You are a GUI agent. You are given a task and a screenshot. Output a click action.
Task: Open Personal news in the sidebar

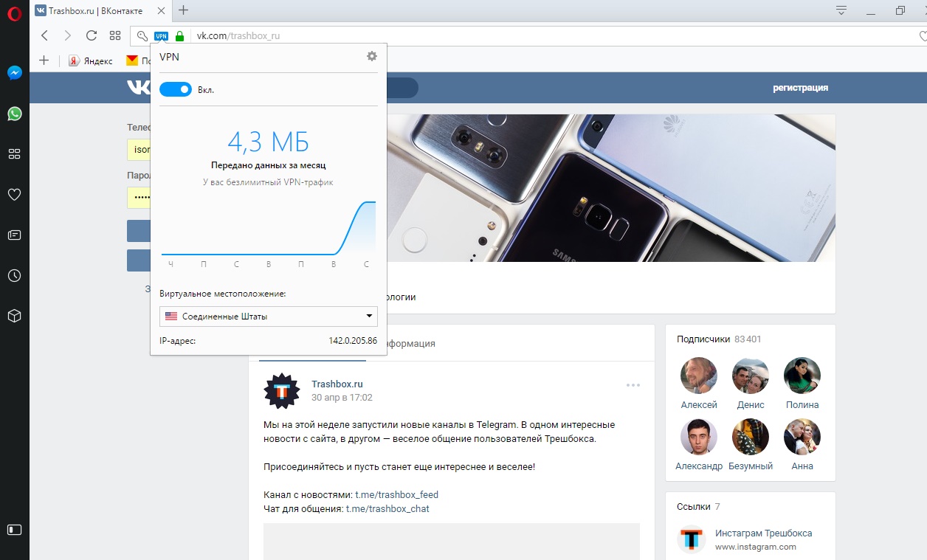(x=15, y=235)
